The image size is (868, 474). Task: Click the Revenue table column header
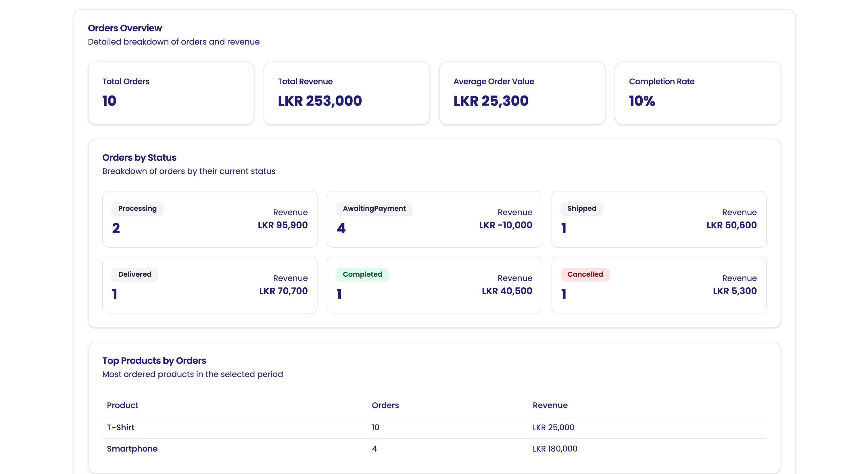[x=550, y=405]
